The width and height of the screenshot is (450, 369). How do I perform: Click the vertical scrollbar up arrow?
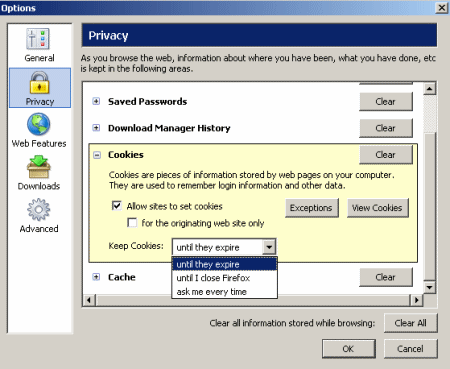pyautogui.click(x=430, y=89)
